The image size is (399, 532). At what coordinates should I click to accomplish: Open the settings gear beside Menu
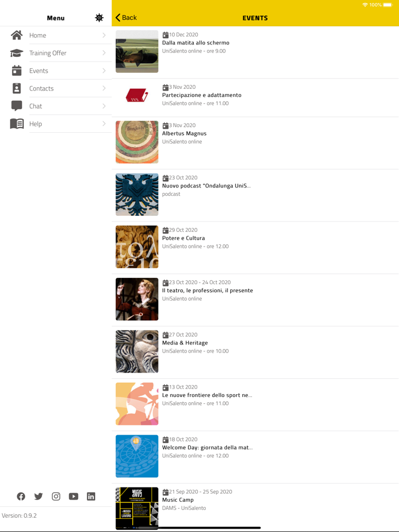click(99, 18)
